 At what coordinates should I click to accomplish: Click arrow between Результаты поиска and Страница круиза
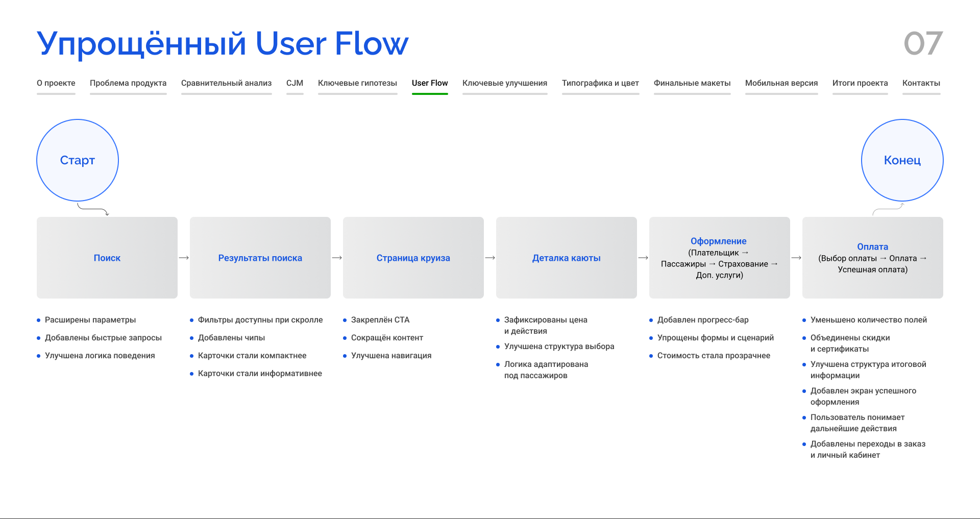(337, 258)
